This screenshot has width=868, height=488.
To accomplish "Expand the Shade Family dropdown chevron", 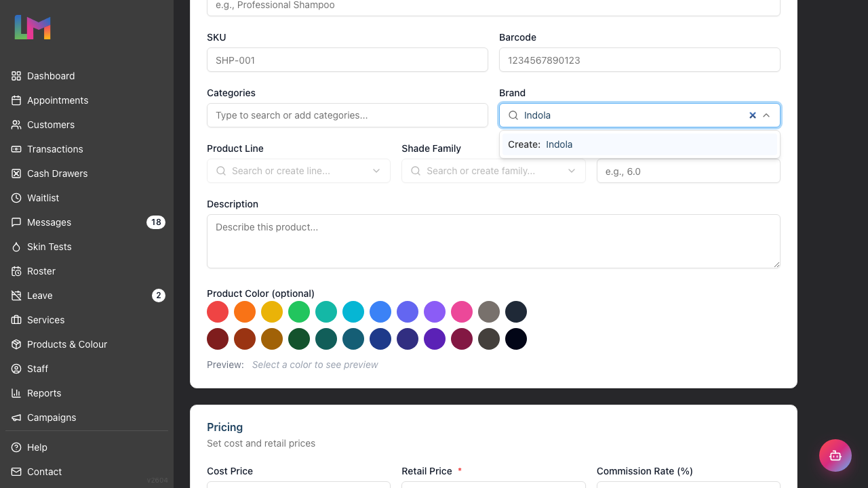I will tap(572, 171).
